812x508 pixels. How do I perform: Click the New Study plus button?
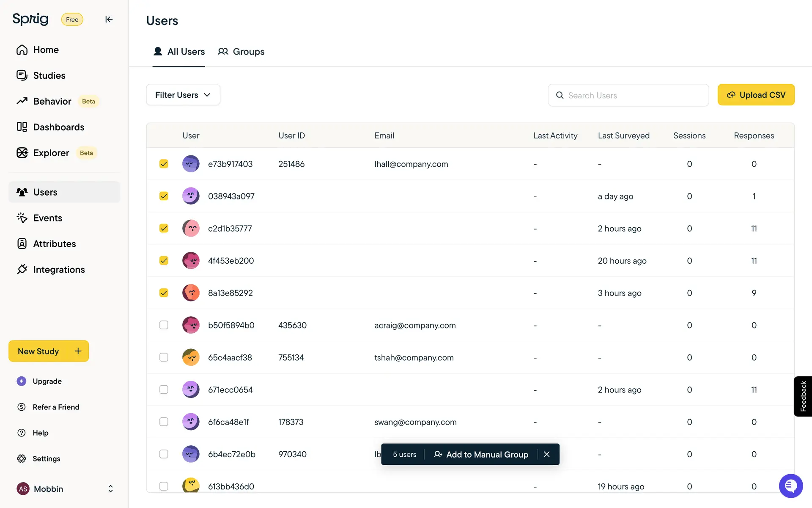point(78,351)
